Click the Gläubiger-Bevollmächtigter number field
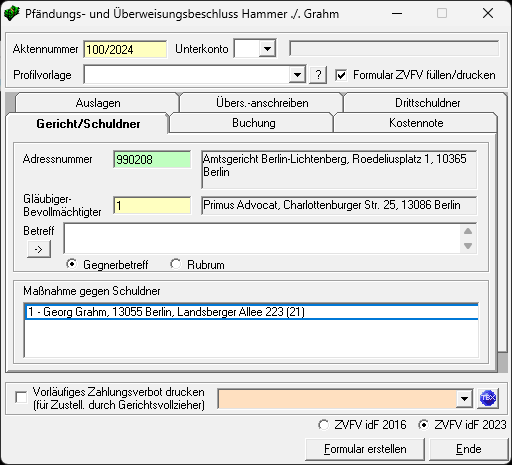The image size is (512, 465). click(x=152, y=205)
